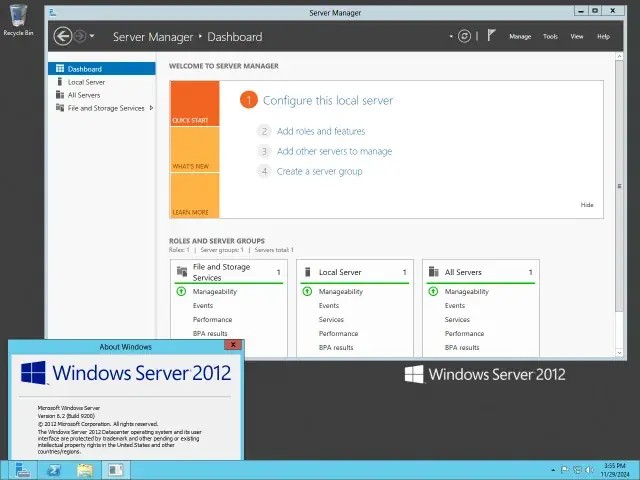Open Server Manager from the taskbar
640x480 pixels.
point(23,471)
